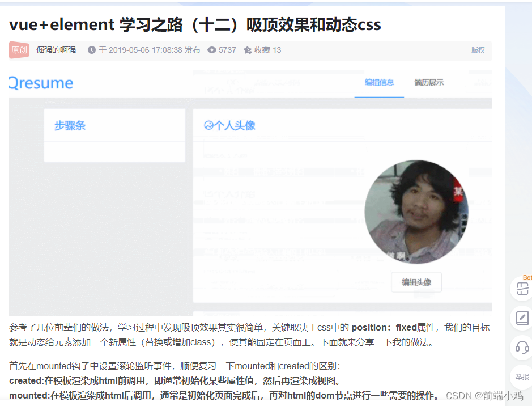Open the 版权 copyright link
Screen dimensions: 532x406
(478, 50)
